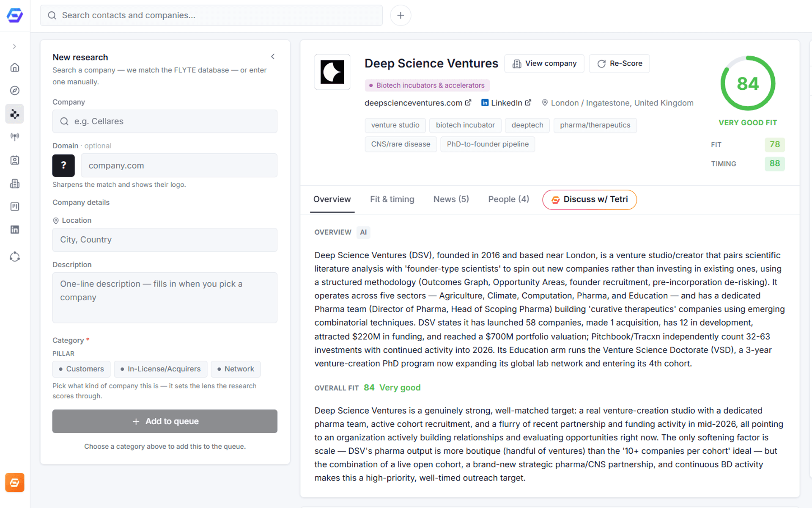Select the In-License/Acquirers pillar chip
Image resolution: width=812 pixels, height=508 pixels.
tap(160, 369)
